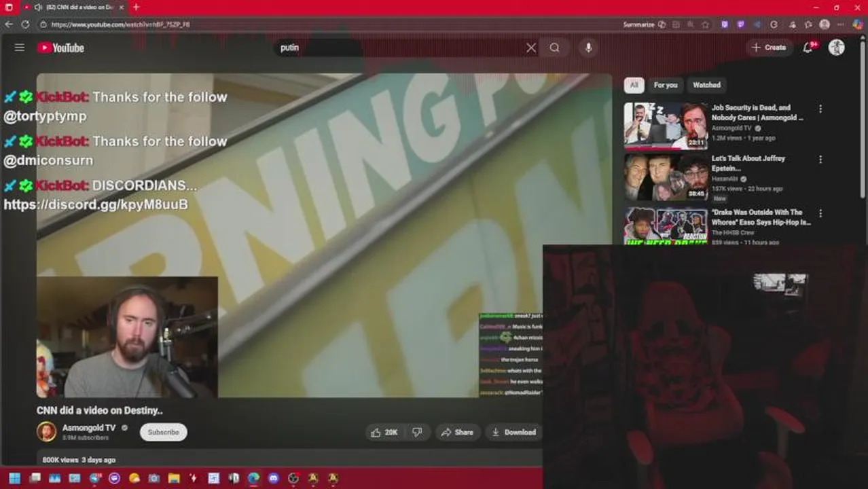Screen dimensions: 868x489
Task: Click the video player area
Action: click(x=325, y=235)
